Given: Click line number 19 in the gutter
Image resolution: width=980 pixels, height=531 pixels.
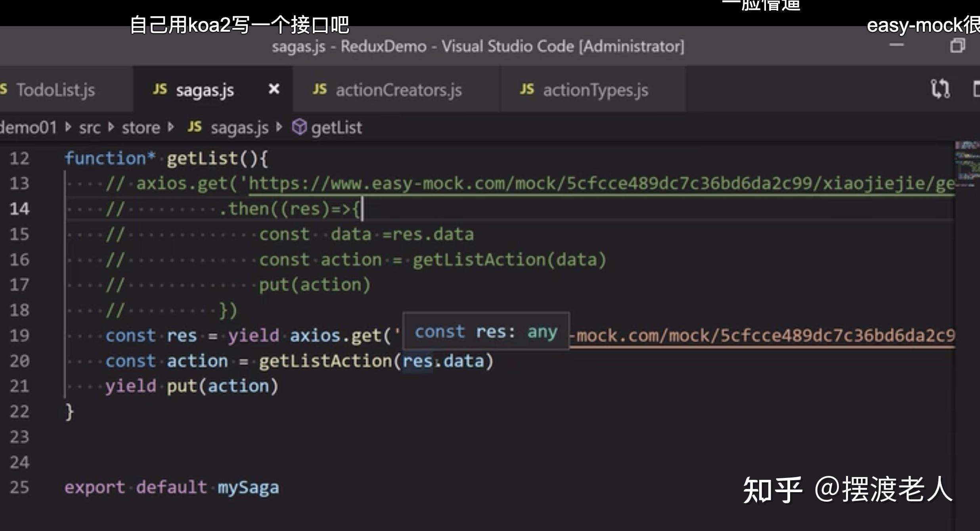Looking at the screenshot, I should coord(19,336).
